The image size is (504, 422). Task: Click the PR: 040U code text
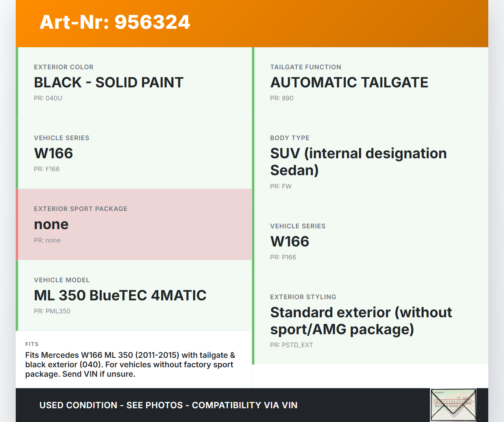click(48, 98)
